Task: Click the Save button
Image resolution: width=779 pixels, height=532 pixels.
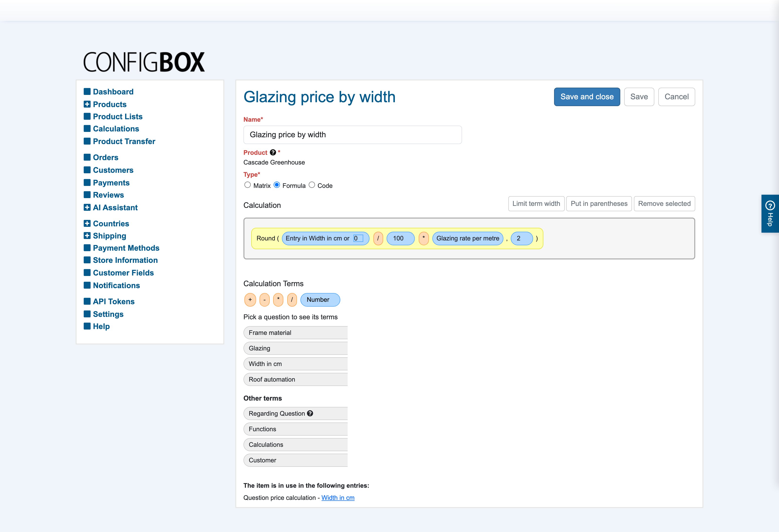Action: [639, 97]
